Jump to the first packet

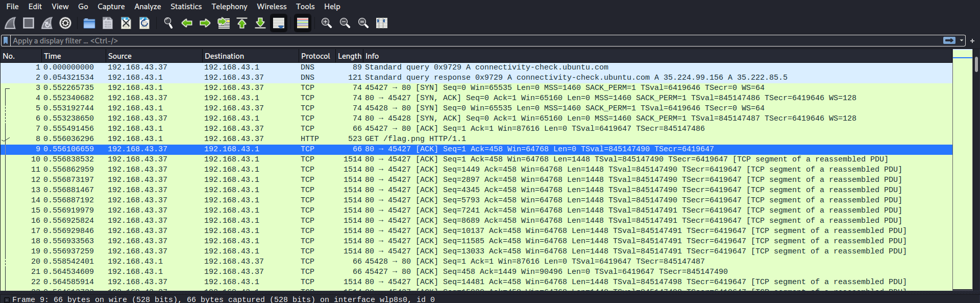tap(242, 23)
